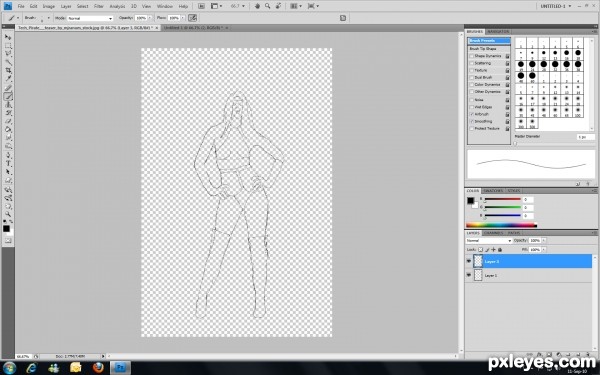The image size is (600, 375).
Task: Select the Paint Bucket tool
Action: 8,130
